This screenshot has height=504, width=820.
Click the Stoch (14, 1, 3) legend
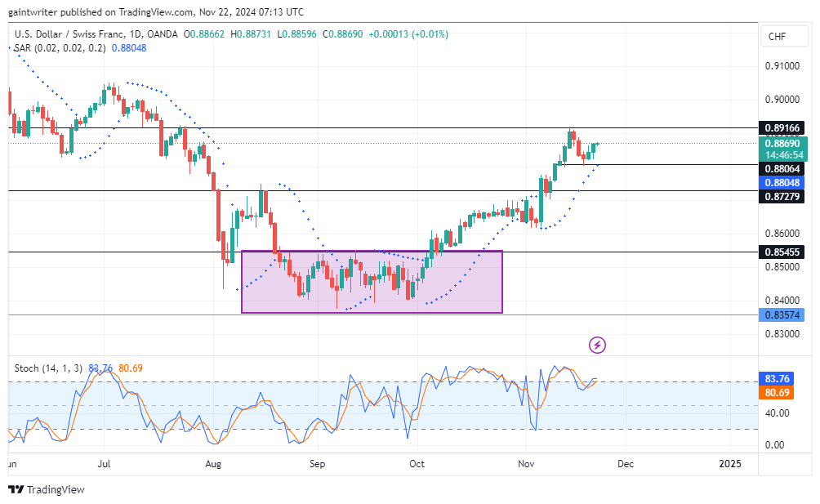[48, 368]
